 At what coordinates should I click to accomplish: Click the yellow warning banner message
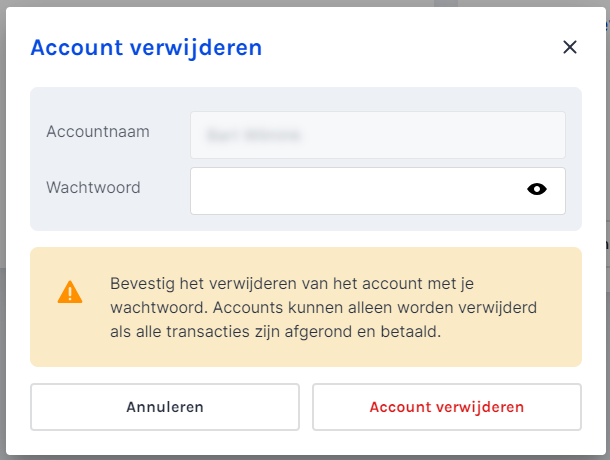coord(306,307)
